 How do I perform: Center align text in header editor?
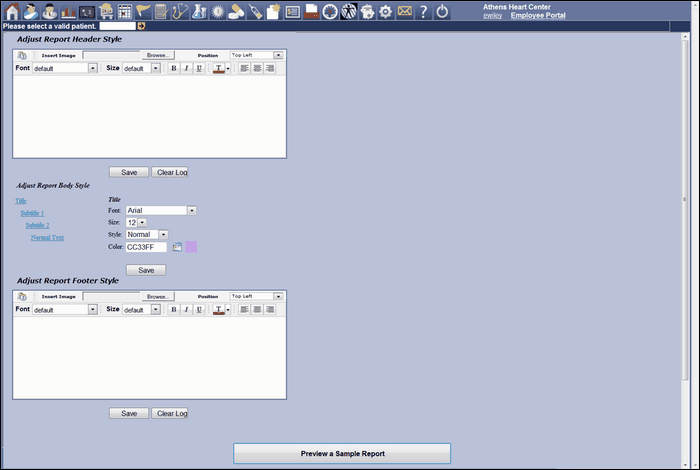coord(257,68)
